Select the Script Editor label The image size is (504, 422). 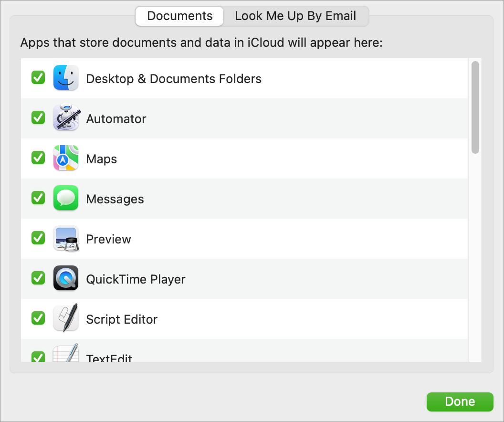point(122,319)
